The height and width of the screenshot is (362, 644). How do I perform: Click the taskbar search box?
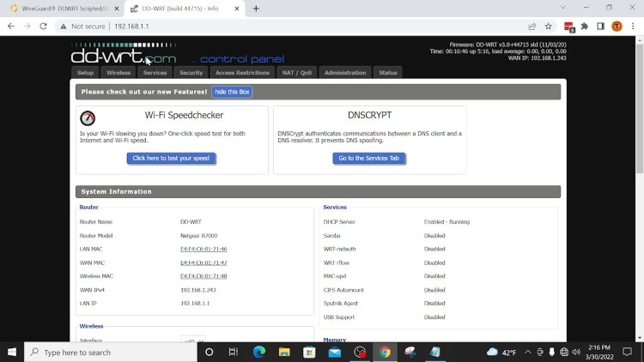point(111,353)
